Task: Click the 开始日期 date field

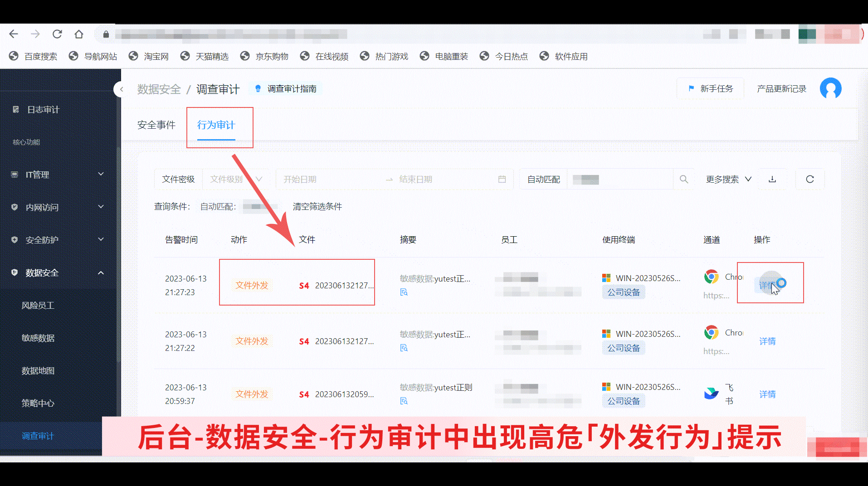Action: tap(330, 179)
